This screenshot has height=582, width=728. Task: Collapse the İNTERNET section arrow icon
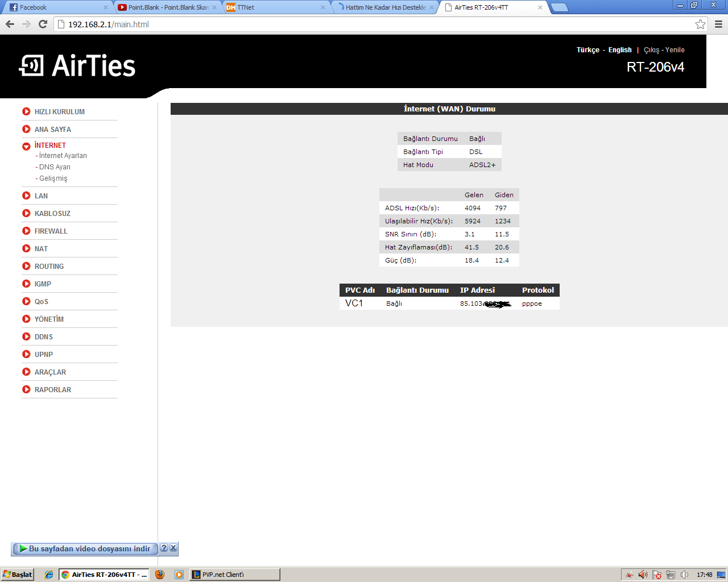26,147
